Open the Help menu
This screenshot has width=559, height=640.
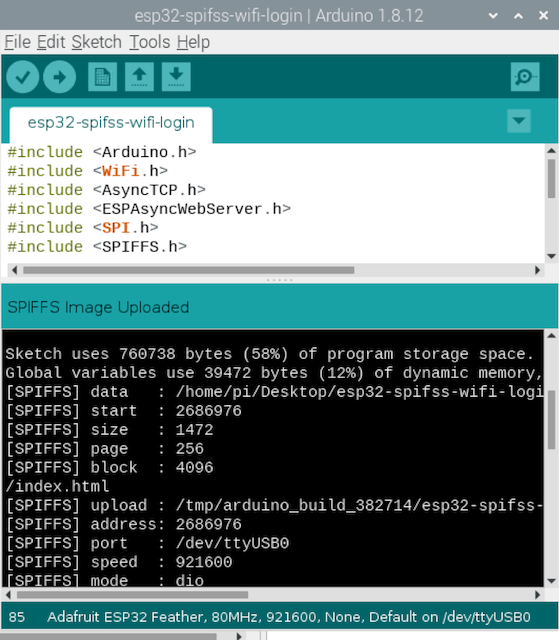click(x=193, y=42)
